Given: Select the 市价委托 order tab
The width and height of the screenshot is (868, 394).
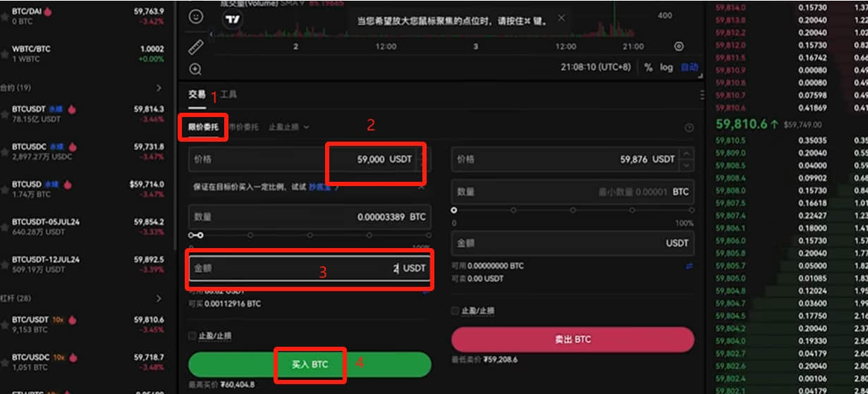Looking at the screenshot, I should [x=243, y=127].
